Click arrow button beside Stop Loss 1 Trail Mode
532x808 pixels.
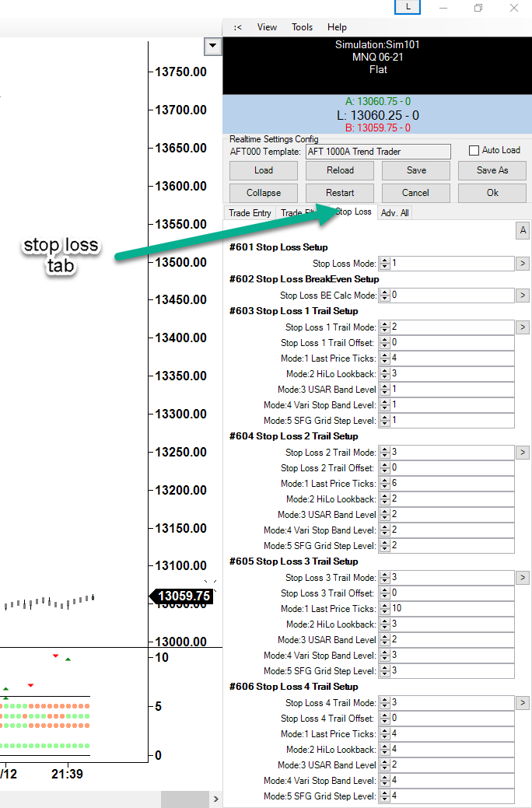[523, 327]
